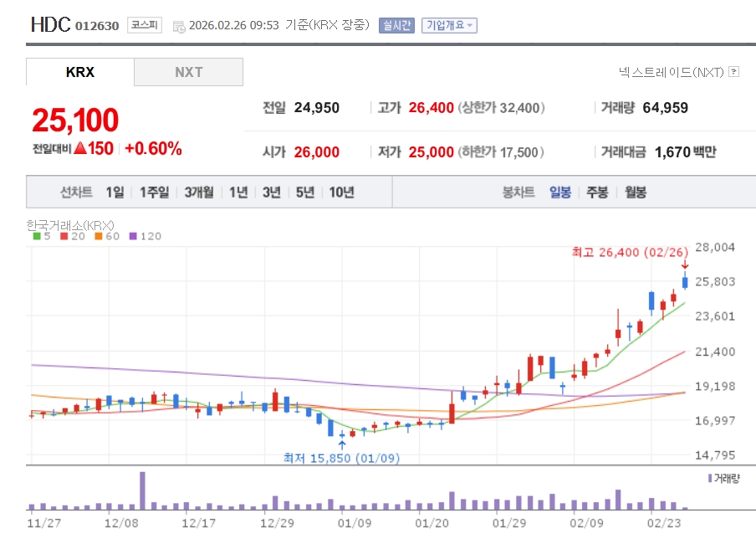Show the 1주일 line chart
This screenshot has height=539, width=756.
click(x=154, y=192)
